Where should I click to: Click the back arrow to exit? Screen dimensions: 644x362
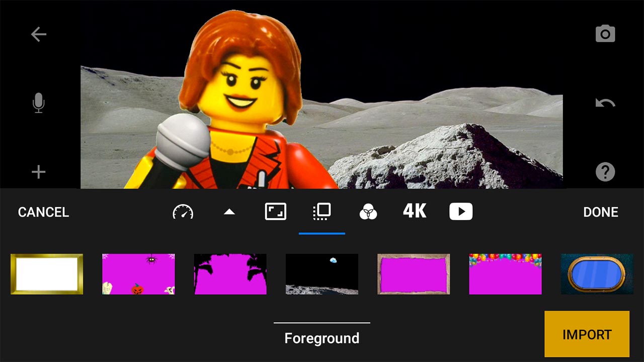[x=38, y=34]
